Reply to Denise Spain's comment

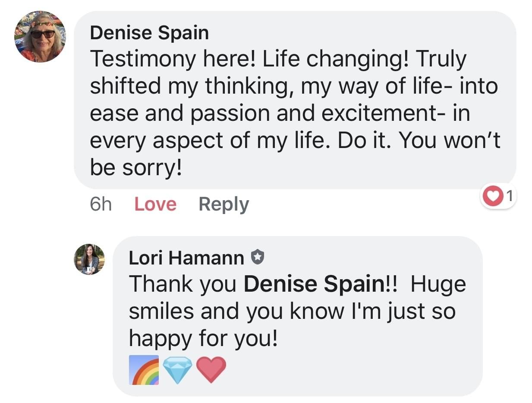tap(224, 204)
